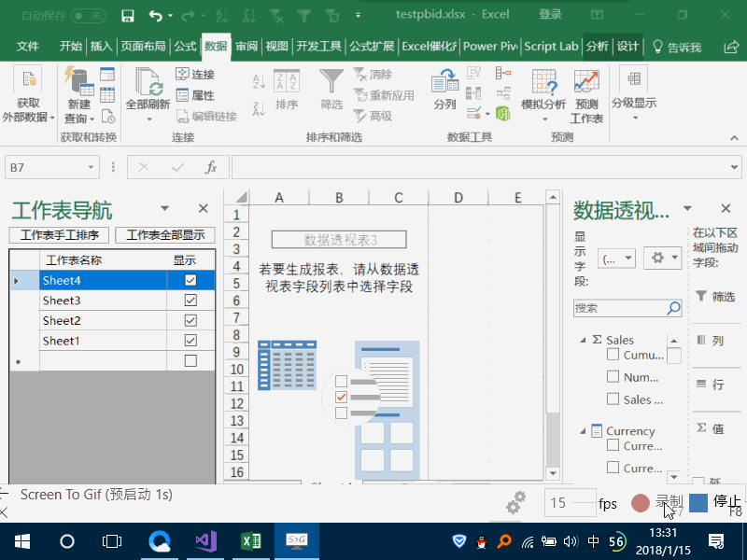The image size is (747, 560).
Task: Uncheck the Sheet1 display checkbox
Action: (190, 340)
